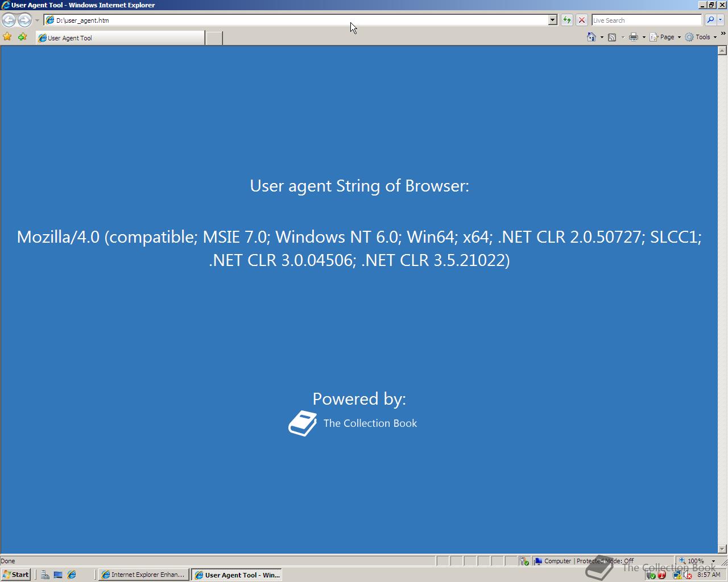Open the Favorites Center star

click(7, 37)
